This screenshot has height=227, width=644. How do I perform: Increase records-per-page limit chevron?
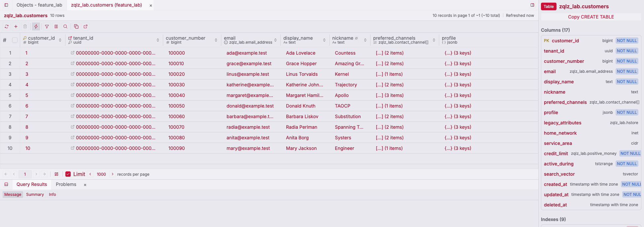tap(113, 174)
